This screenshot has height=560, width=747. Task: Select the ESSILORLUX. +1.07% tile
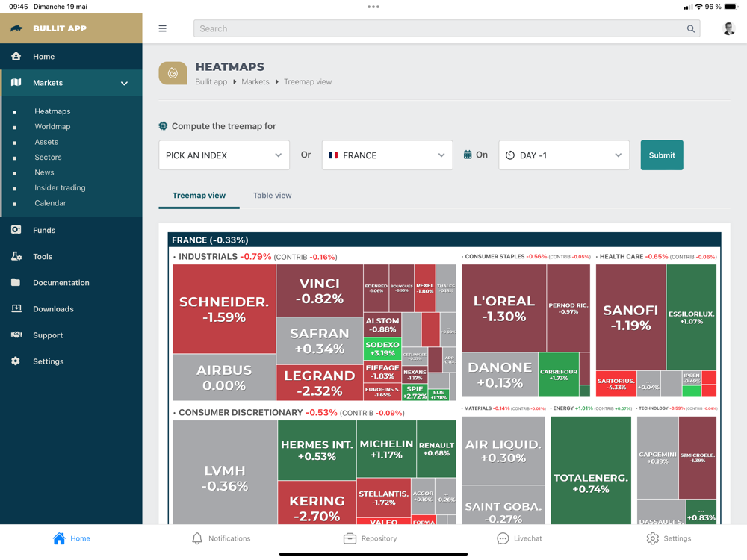click(691, 317)
